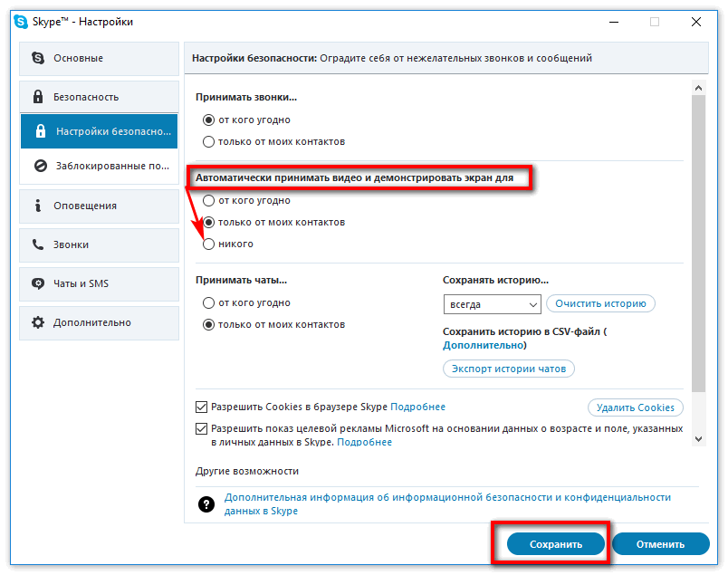Click the gear icon beside Дополнительно
Screen dimensions: 728x575
click(x=38, y=322)
